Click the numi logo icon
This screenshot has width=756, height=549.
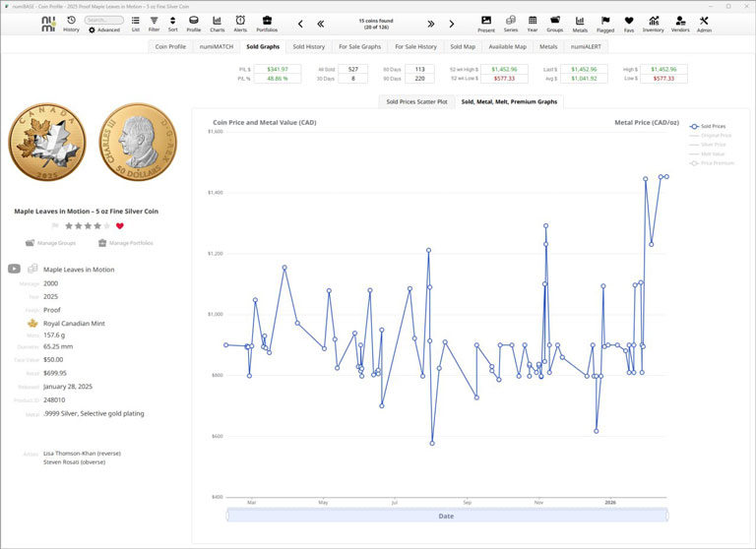pyautogui.click(x=48, y=24)
